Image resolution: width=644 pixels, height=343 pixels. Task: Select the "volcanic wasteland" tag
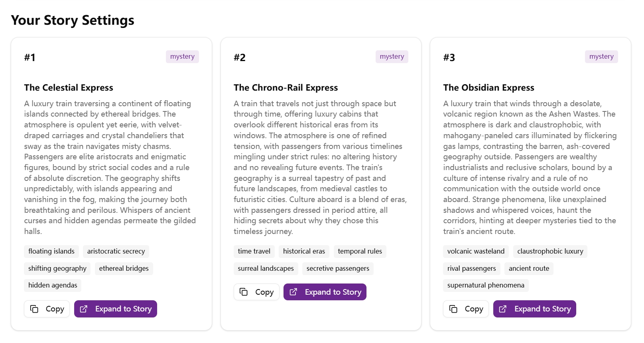475,251
